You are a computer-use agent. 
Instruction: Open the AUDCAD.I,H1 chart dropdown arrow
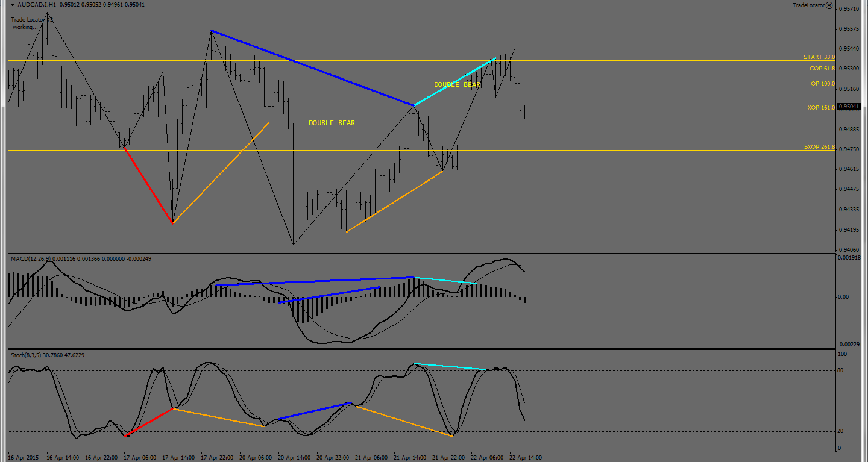13,5
